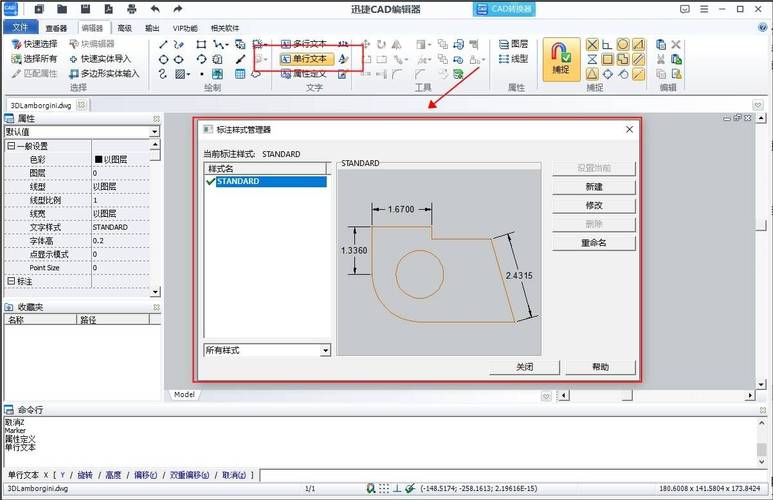Image resolution: width=773 pixels, height=500 pixels.
Task: Click the command log vertical scrollbar thumb
Action: pyautogui.click(x=762, y=449)
